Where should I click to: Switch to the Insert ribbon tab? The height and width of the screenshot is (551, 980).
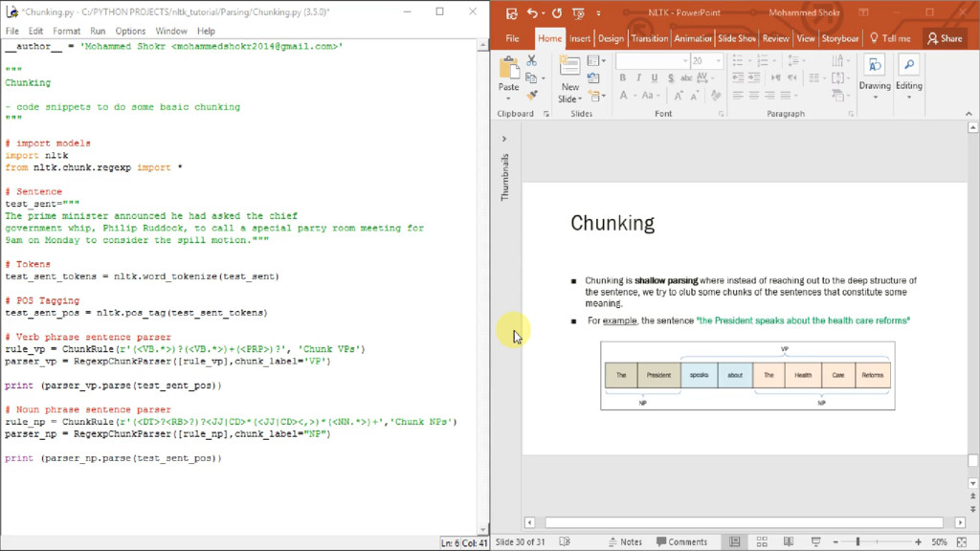580,38
